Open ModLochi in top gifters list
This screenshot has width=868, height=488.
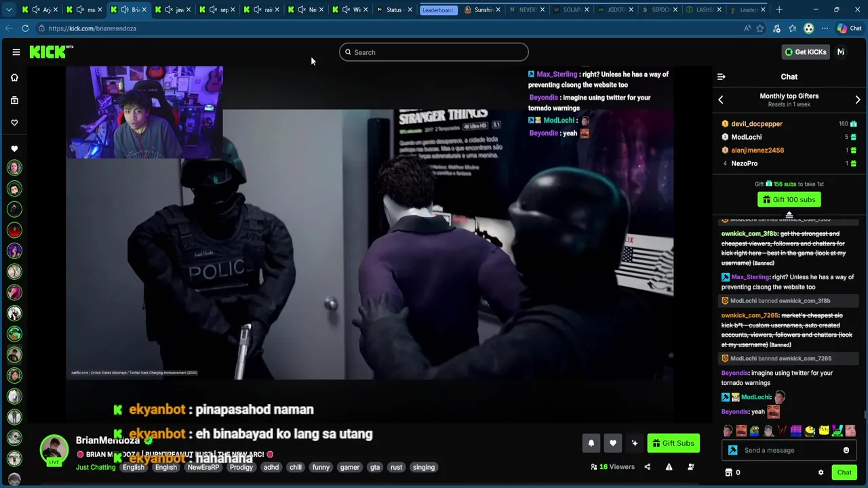[746, 137]
